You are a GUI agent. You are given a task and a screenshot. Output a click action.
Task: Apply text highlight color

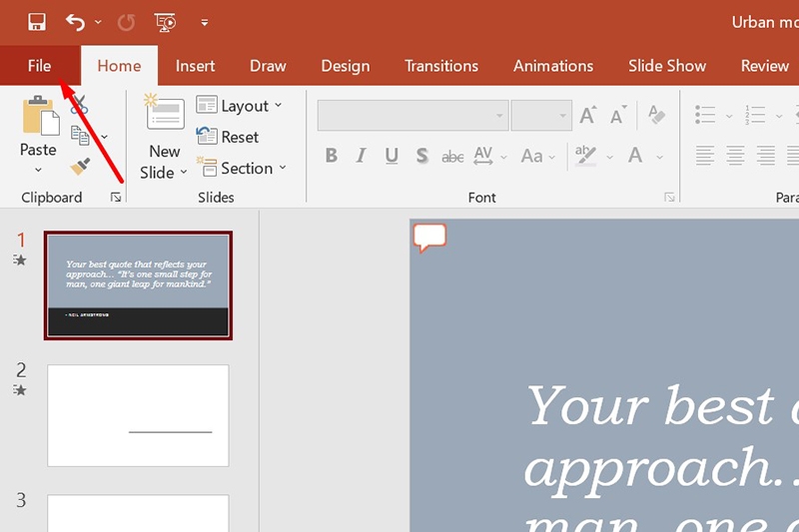pos(585,156)
